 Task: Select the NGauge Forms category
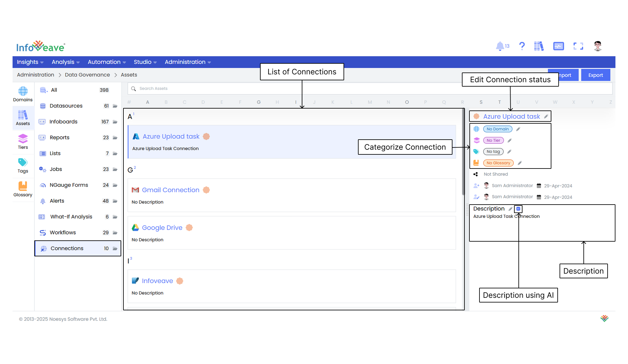click(x=78, y=185)
